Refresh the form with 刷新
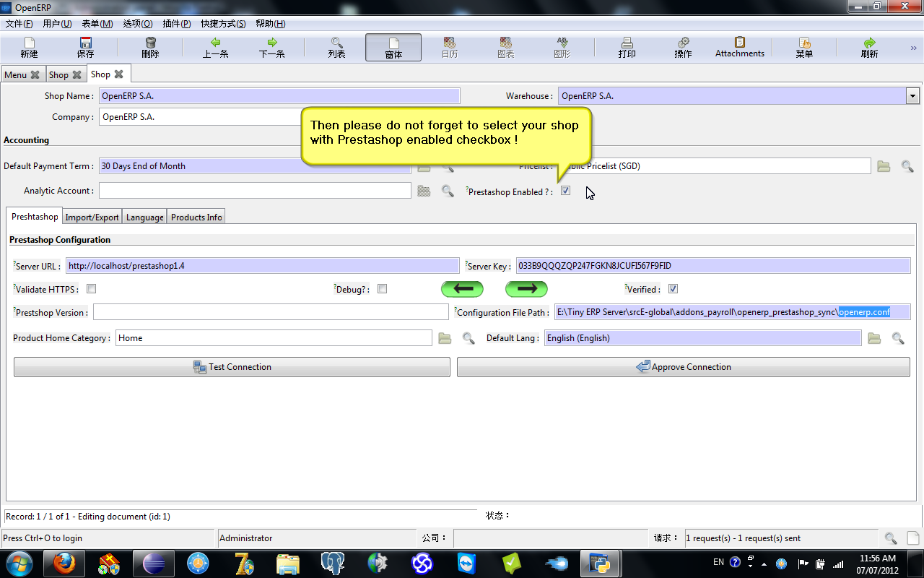Screen dimensions: 924x578 [x=869, y=48]
